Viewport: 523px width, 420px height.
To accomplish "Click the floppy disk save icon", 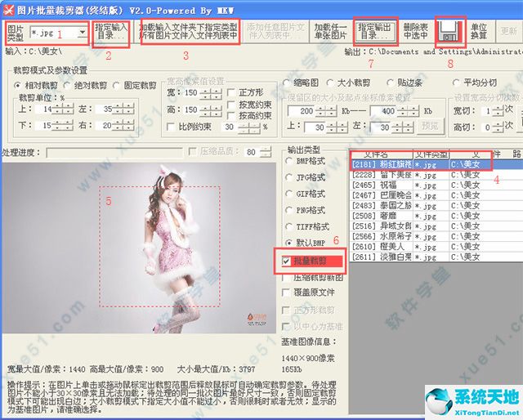I will coord(449,33).
